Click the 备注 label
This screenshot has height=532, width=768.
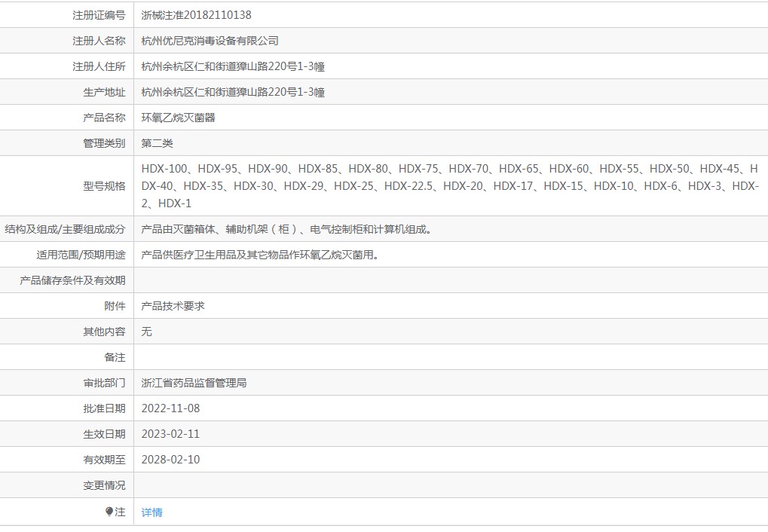(x=115, y=357)
